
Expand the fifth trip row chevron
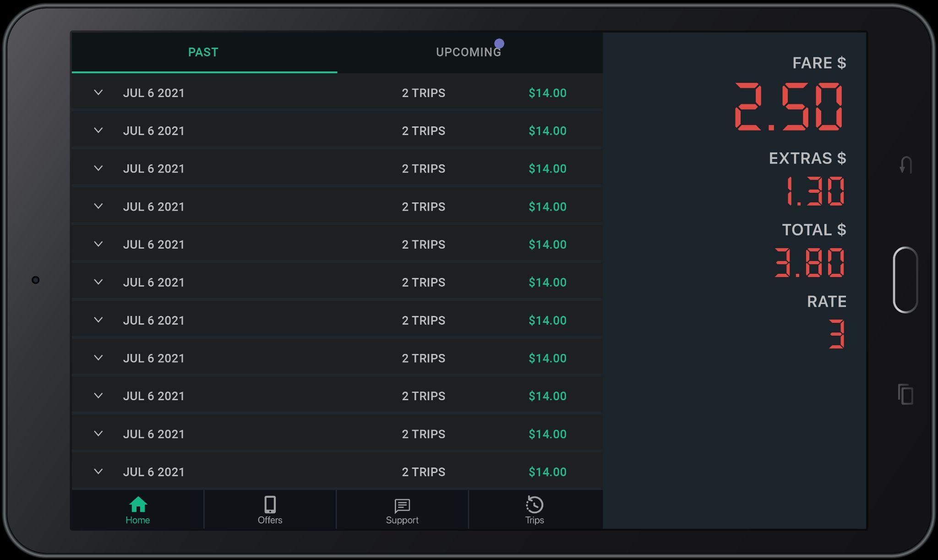(x=98, y=244)
